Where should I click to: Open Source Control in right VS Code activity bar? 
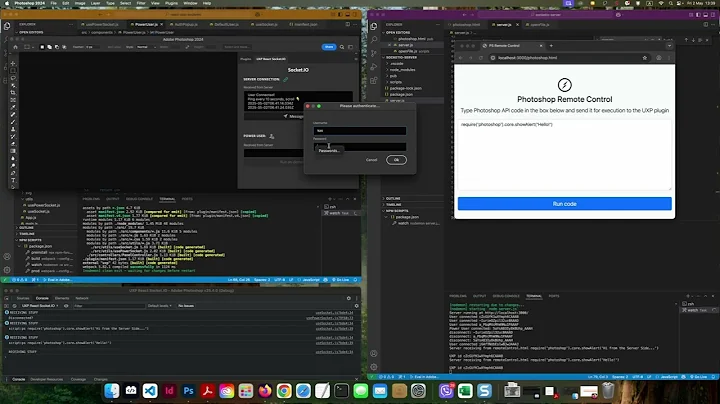374,53
